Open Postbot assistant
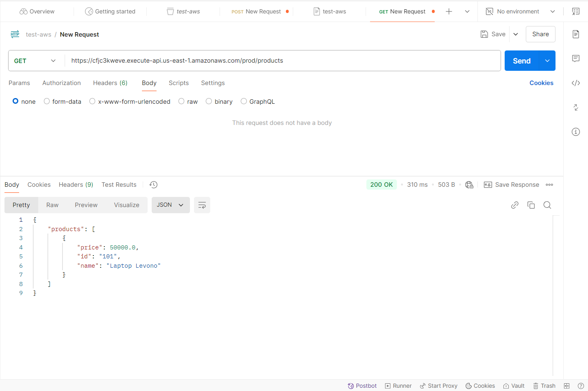Viewport: 588px width, 391px height. tap(362, 386)
